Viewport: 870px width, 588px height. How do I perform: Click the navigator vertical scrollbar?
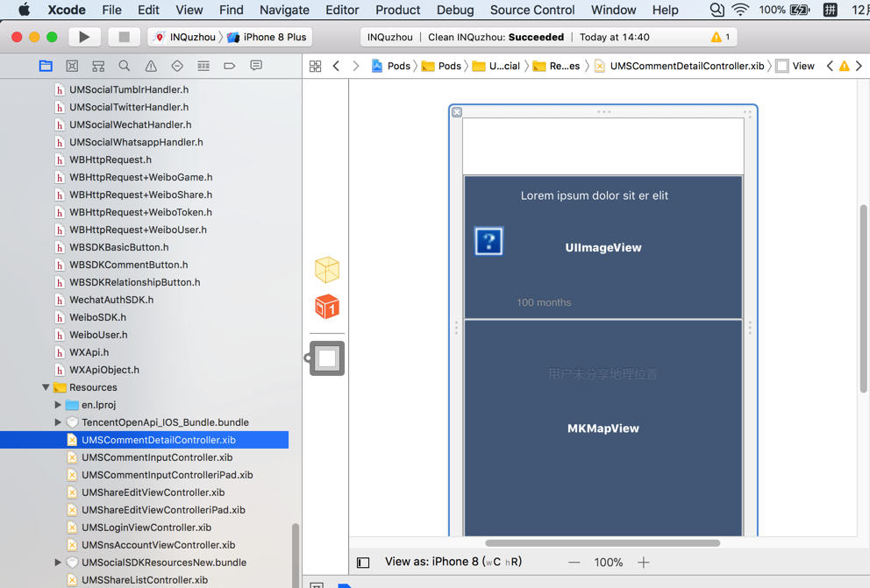point(296,556)
